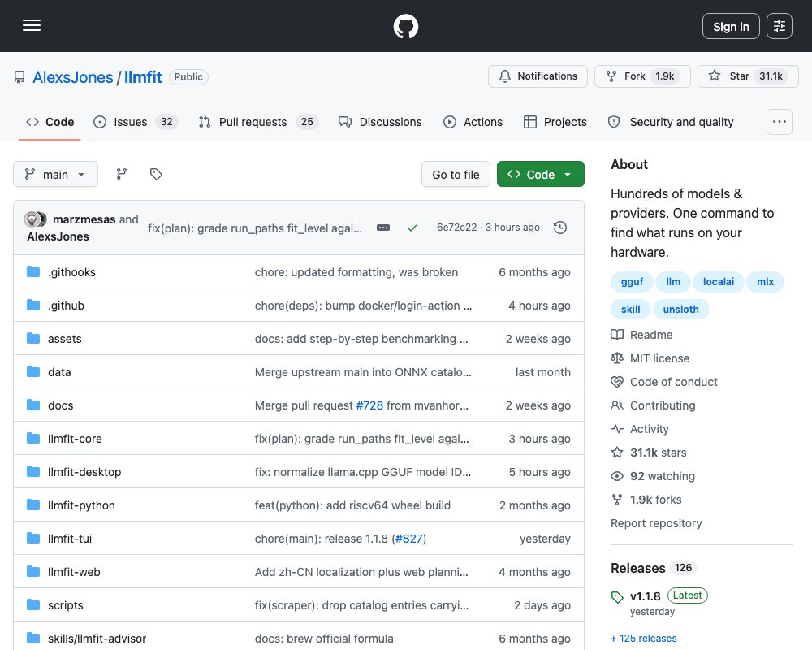Open the hamburger navigation menu

[32, 25]
